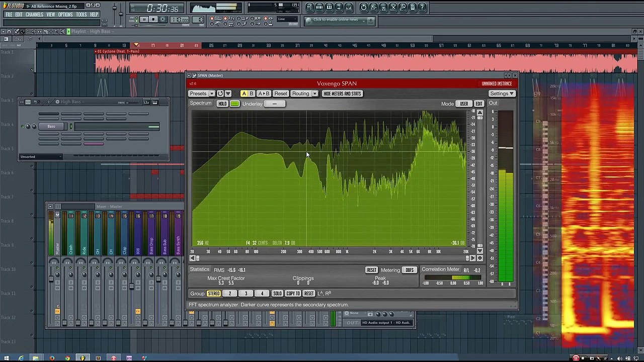Toggle SOLO in the SPAN group row

[277, 294]
